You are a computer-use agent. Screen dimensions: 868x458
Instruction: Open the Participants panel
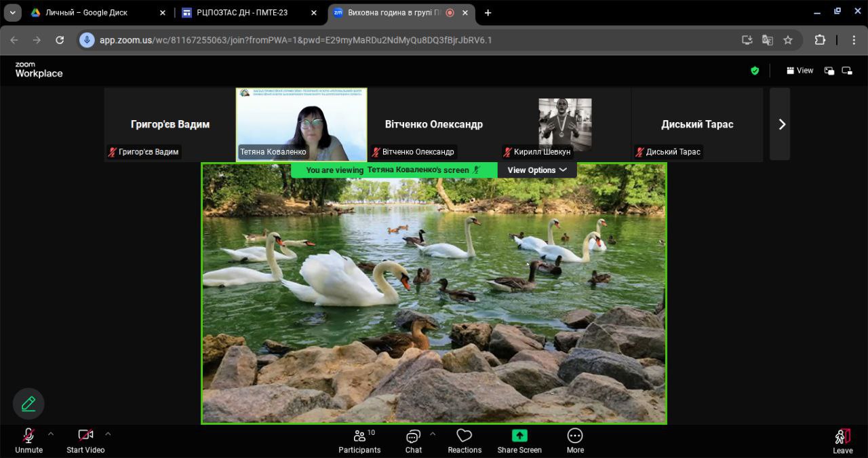[359, 441]
